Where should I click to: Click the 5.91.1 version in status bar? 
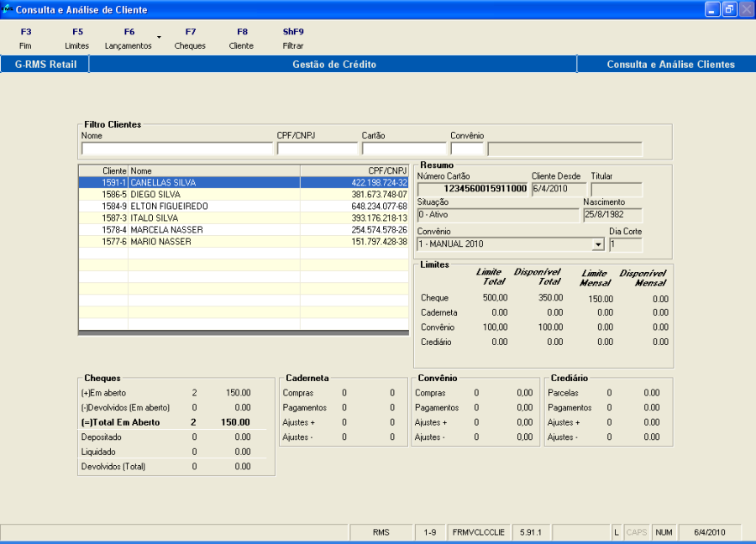(530, 532)
